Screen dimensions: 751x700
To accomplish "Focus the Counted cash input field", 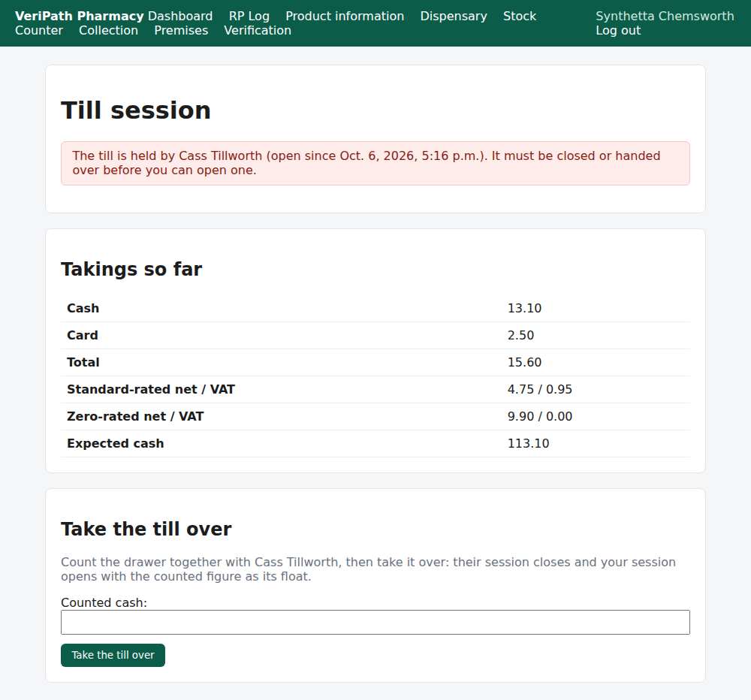I will click(375, 623).
